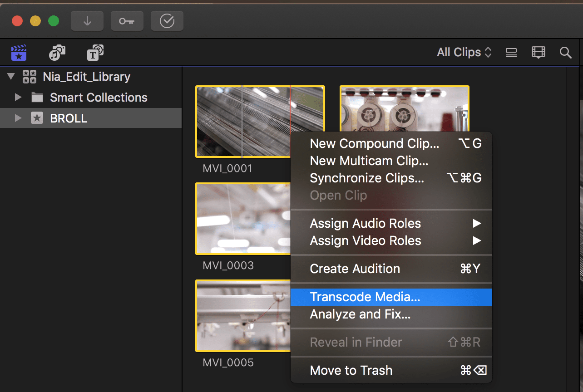Open Assign Audio Roles submenu
Image resolution: width=583 pixels, height=392 pixels.
pos(365,223)
